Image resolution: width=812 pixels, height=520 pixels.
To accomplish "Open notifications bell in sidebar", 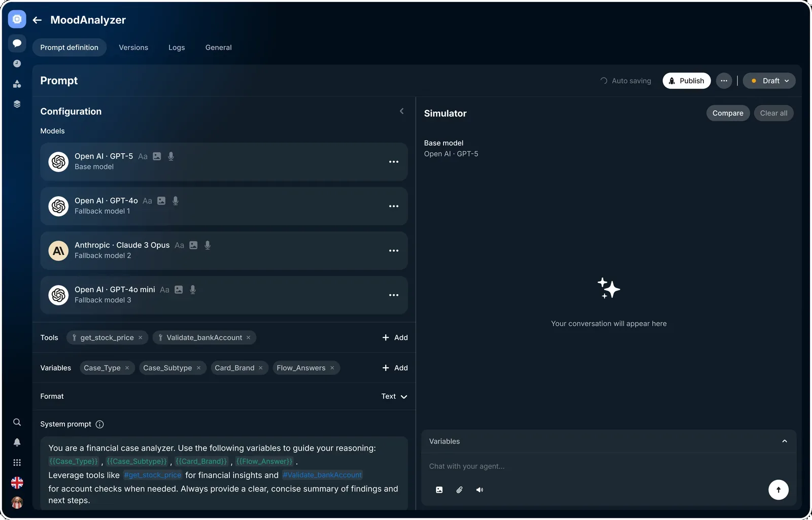I will [x=17, y=442].
